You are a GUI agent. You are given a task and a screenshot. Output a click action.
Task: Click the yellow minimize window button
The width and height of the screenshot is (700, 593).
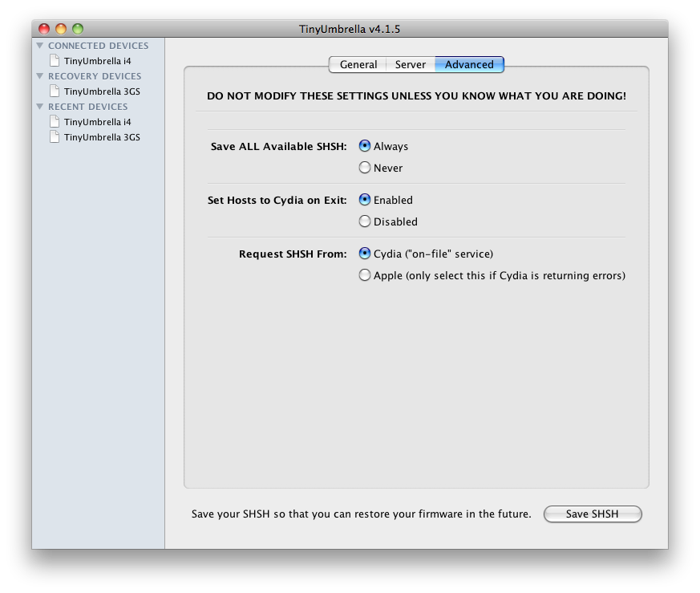pyautogui.click(x=61, y=29)
